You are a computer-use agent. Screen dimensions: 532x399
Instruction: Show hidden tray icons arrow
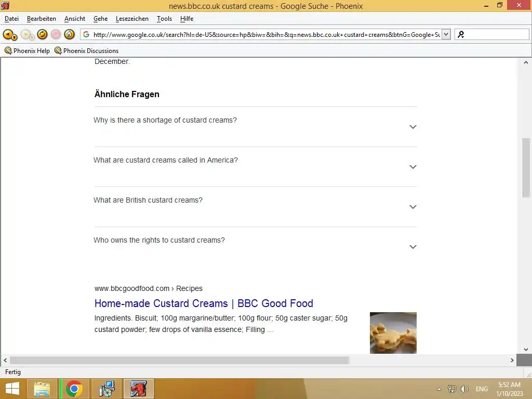(439, 389)
